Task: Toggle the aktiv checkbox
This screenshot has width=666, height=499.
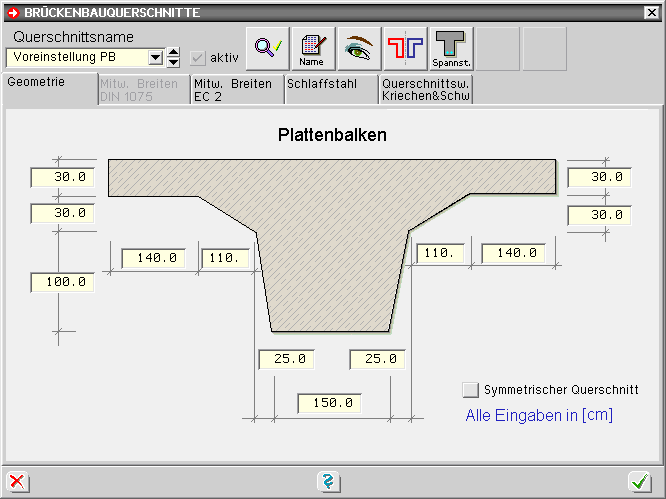Action: [x=198, y=58]
